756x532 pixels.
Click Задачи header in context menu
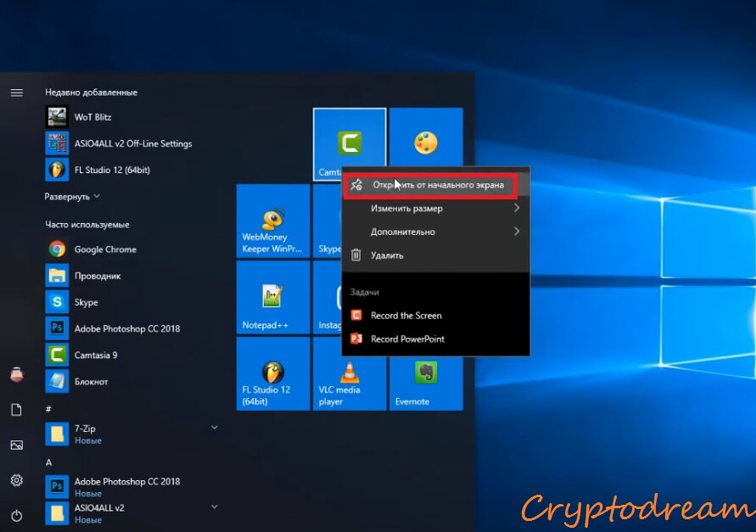(x=365, y=292)
